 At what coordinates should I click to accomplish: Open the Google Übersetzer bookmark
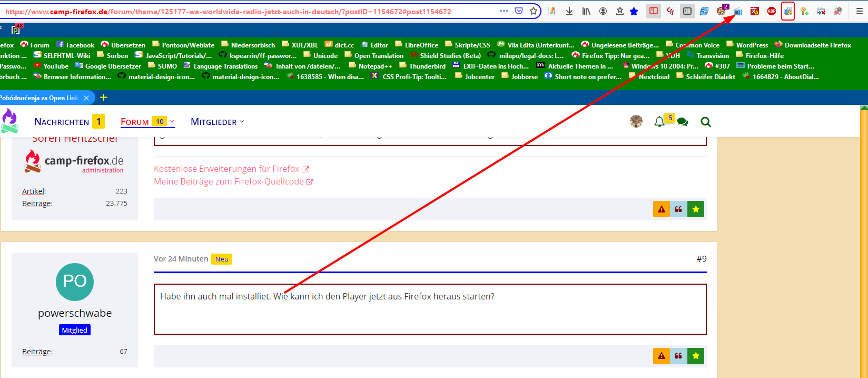108,66
